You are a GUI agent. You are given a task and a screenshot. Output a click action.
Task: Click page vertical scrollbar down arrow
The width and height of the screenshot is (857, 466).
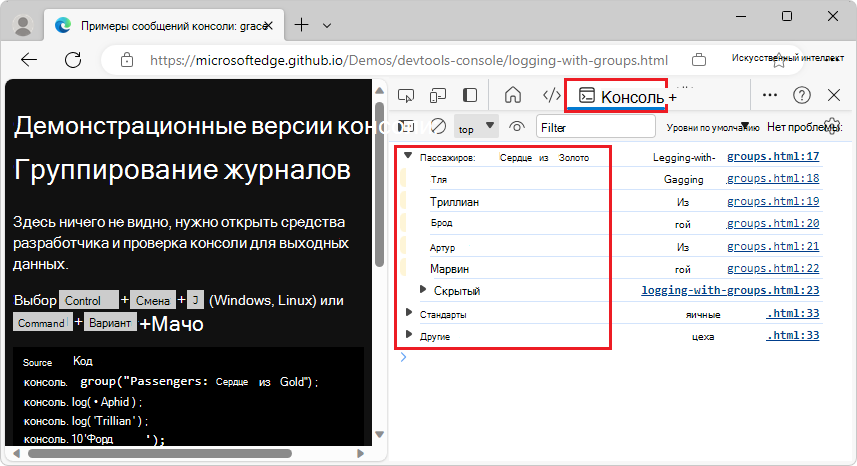[x=379, y=435]
